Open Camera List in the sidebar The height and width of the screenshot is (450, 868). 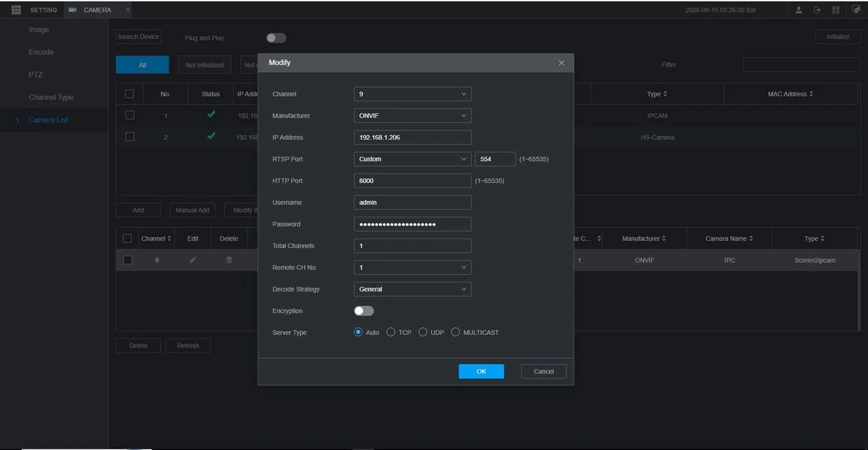[x=48, y=119]
